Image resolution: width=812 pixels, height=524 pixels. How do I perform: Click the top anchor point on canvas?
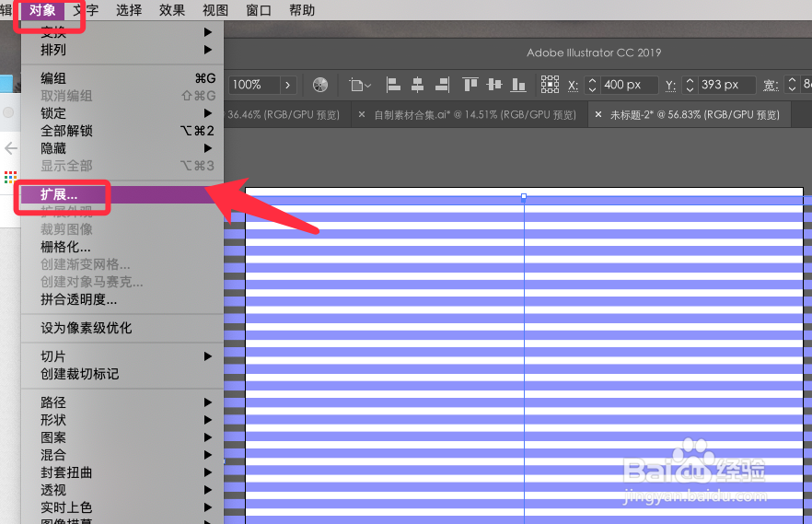(x=524, y=197)
